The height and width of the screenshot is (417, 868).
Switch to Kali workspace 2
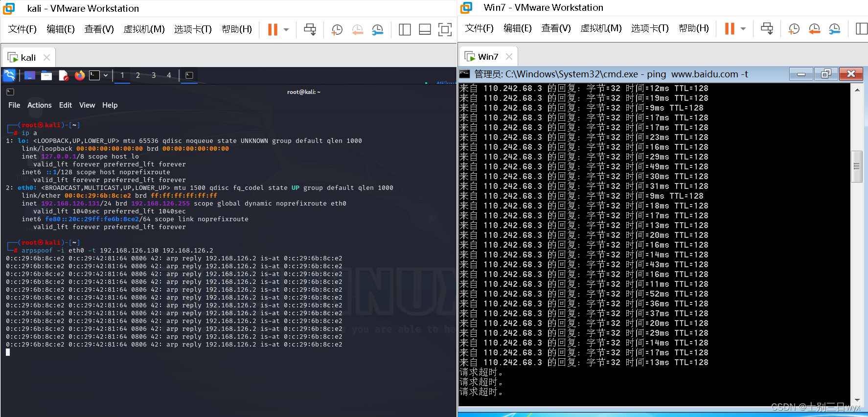tap(138, 75)
